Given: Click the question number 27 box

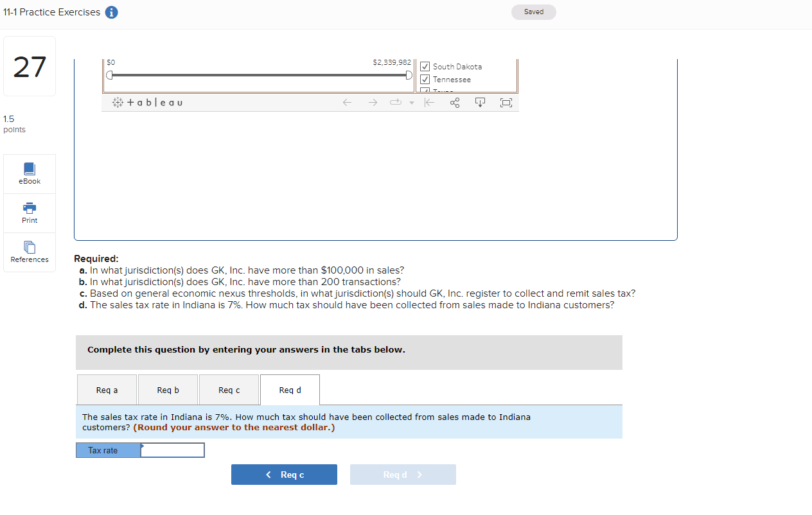Looking at the screenshot, I should click(x=30, y=66).
